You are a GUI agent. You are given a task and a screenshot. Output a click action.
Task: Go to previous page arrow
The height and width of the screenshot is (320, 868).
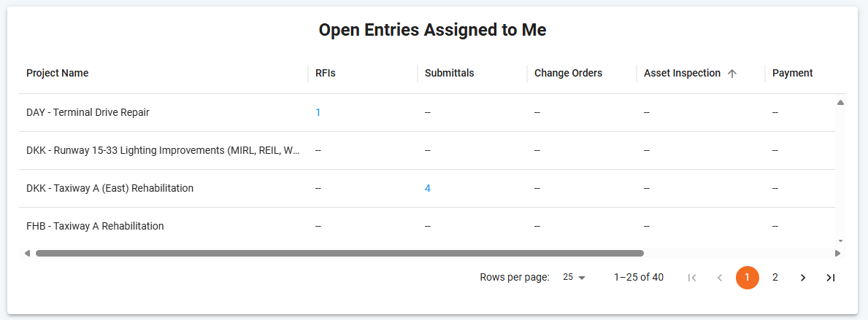720,278
